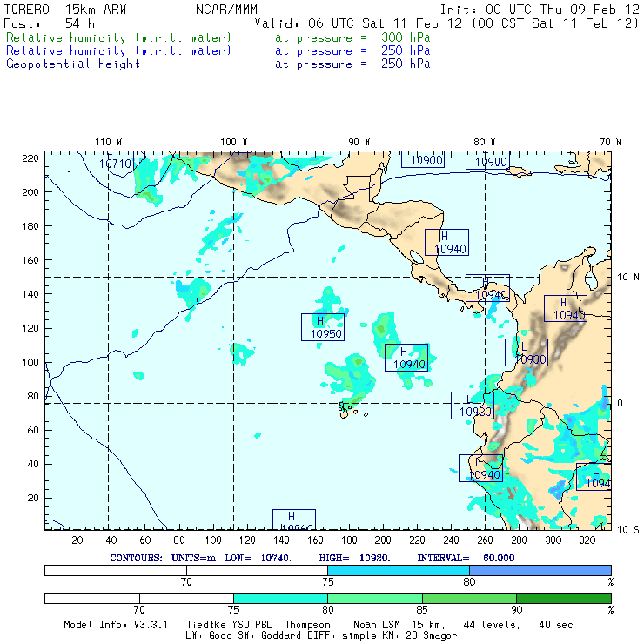Click the blue 80% segment of upper colorbar
The image size is (644, 644).
(x=540, y=569)
